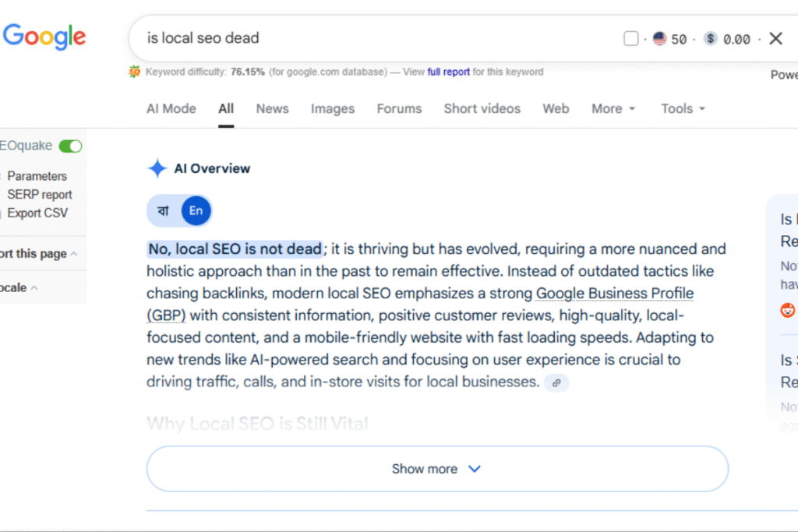798x532 pixels.
Task: Click the keyword difficulty icon
Action: click(135, 72)
